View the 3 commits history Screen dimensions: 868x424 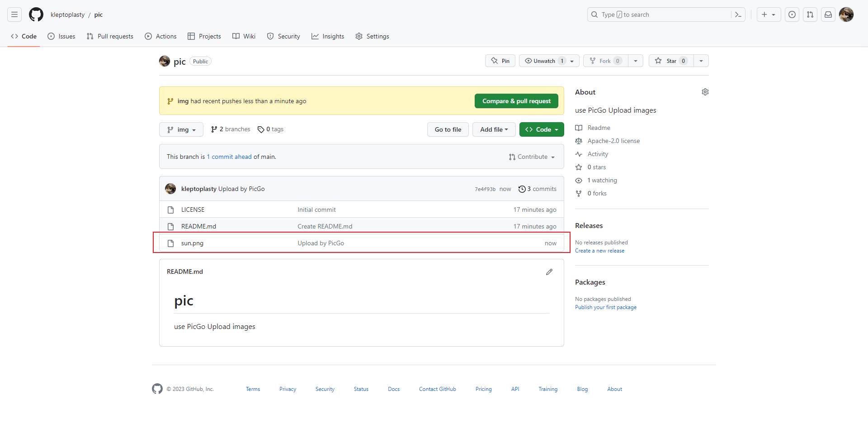(x=538, y=189)
